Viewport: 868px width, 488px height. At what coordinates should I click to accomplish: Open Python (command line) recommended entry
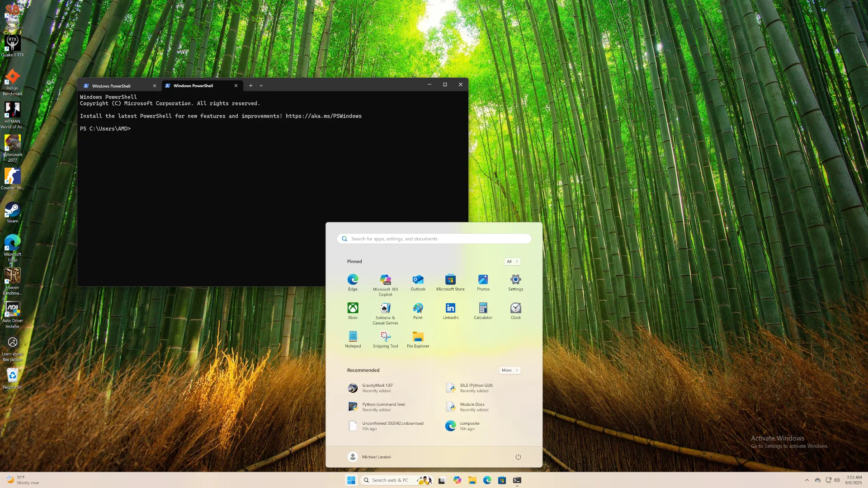(x=383, y=407)
